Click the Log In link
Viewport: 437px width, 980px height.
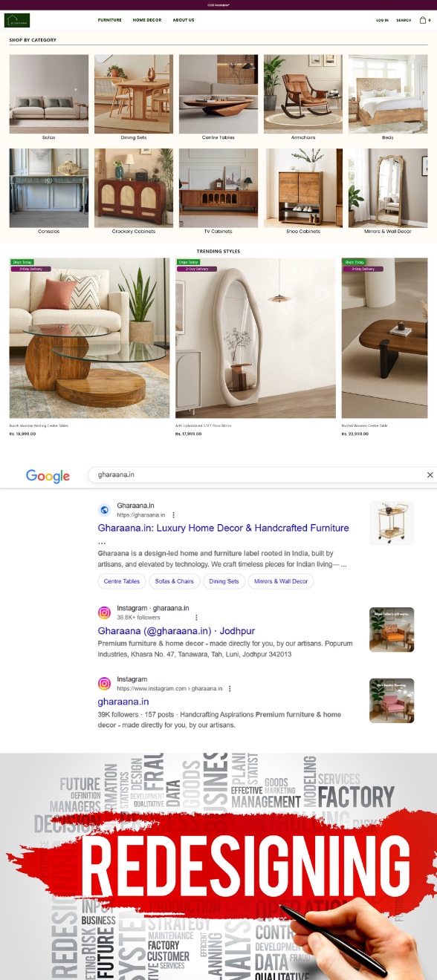tap(382, 20)
